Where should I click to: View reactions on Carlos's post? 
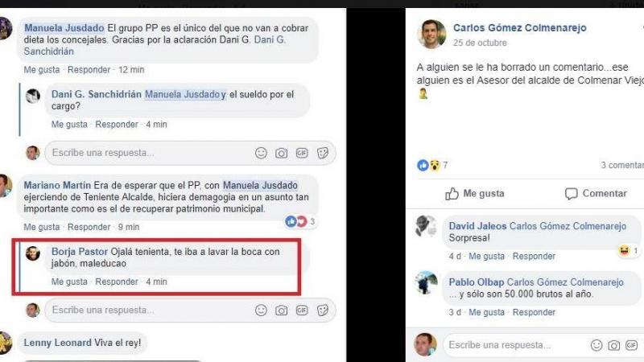pos(432,166)
